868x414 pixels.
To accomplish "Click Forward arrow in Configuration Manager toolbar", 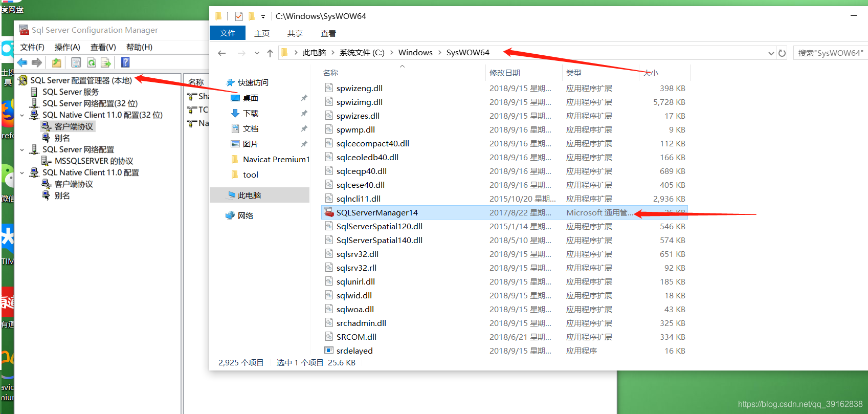I will 37,62.
